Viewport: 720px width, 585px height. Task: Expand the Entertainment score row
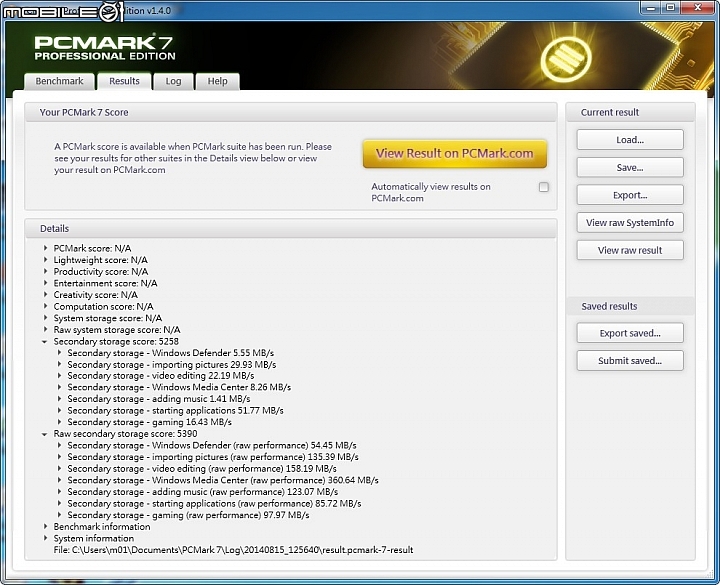pos(45,283)
